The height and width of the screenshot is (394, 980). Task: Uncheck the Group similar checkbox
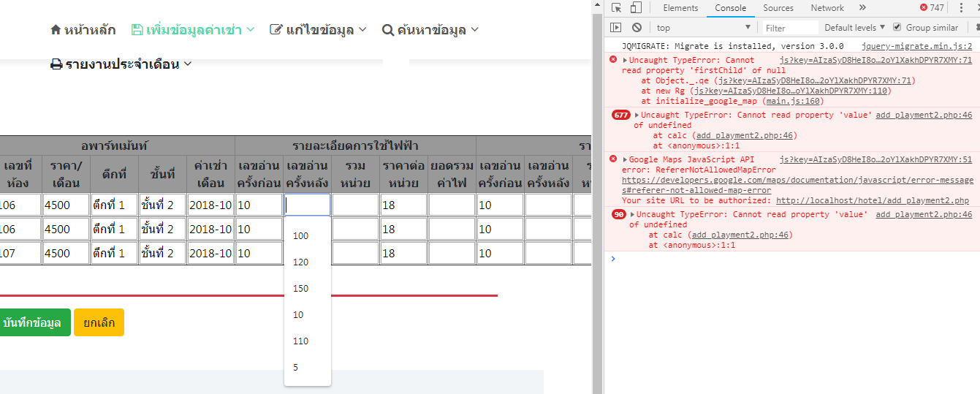(x=897, y=28)
